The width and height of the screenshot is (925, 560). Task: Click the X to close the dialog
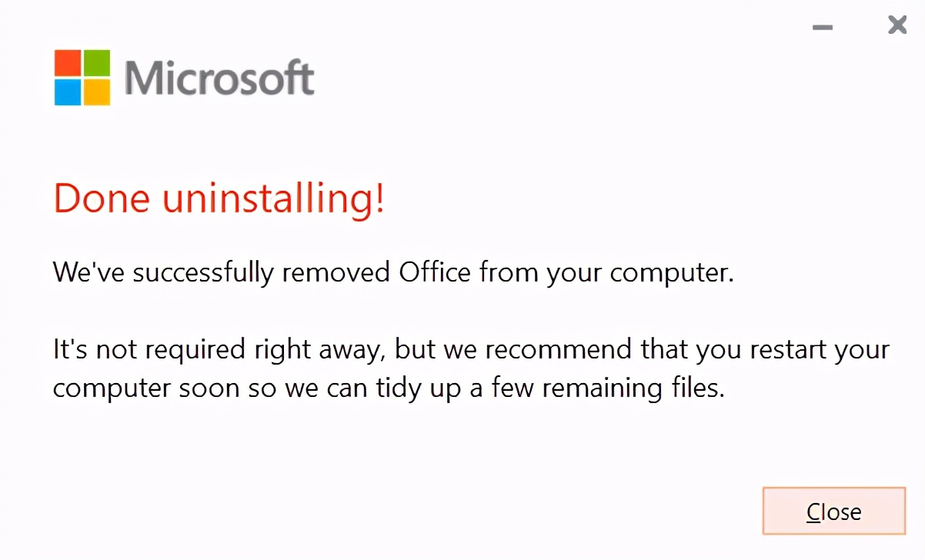click(x=897, y=25)
